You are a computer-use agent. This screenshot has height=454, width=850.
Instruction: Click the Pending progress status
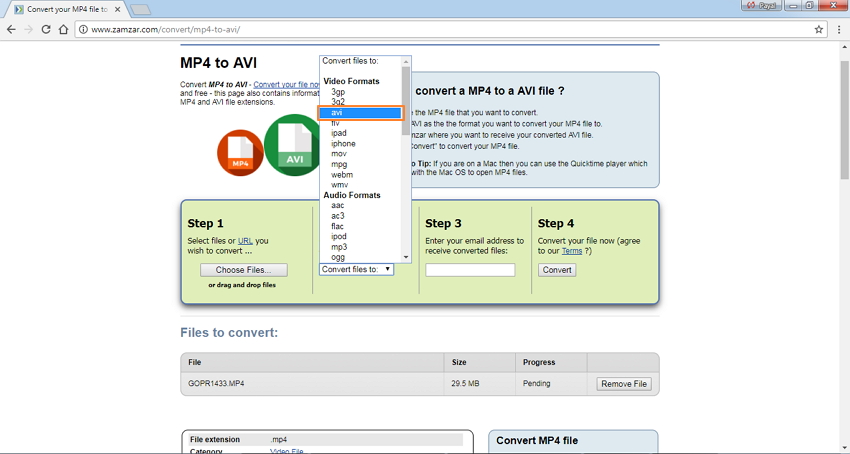[x=537, y=383]
